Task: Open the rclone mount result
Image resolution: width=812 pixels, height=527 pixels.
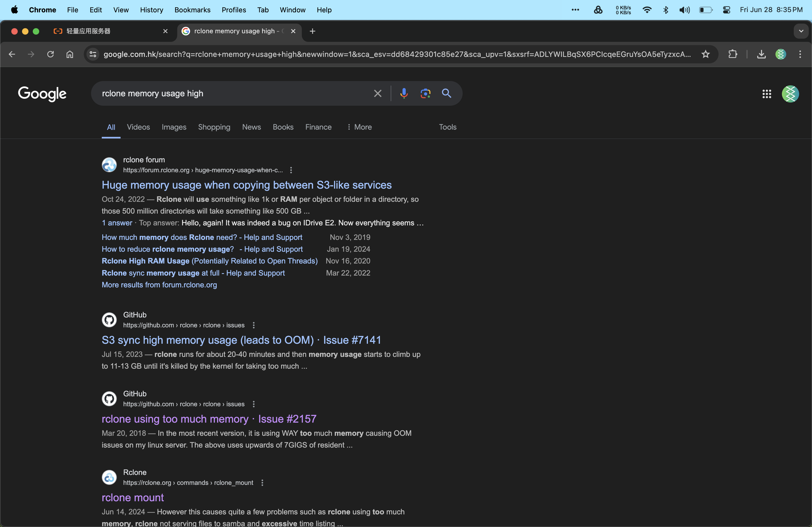Action: click(x=133, y=497)
